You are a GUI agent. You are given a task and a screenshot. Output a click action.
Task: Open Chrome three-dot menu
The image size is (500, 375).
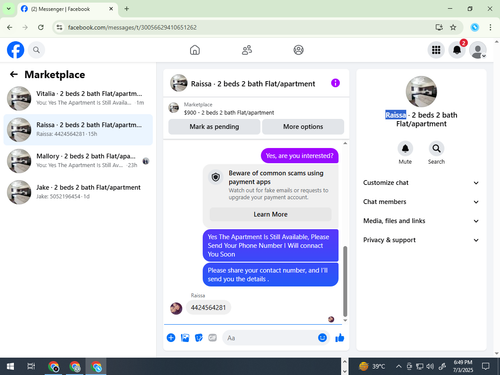tap(490, 27)
